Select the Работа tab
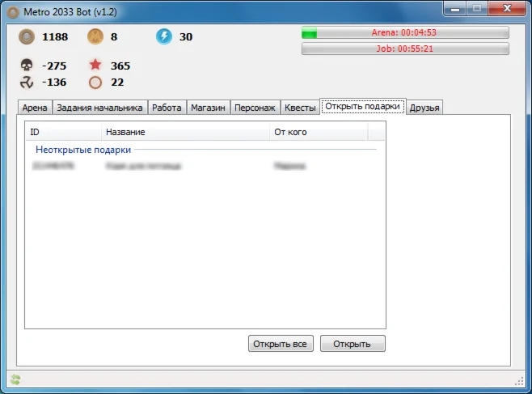This screenshot has height=394, width=532. [167, 108]
